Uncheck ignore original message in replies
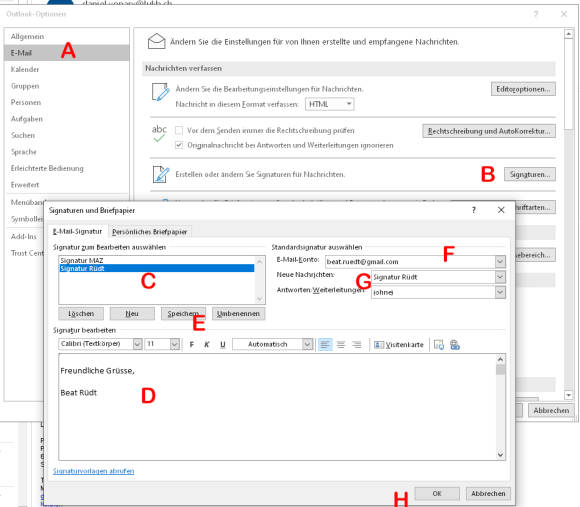Image resolution: width=580 pixels, height=507 pixels. pyautogui.click(x=179, y=145)
